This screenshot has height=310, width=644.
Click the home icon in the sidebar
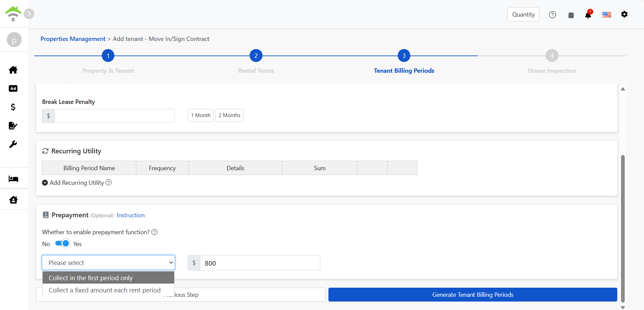coord(13,70)
